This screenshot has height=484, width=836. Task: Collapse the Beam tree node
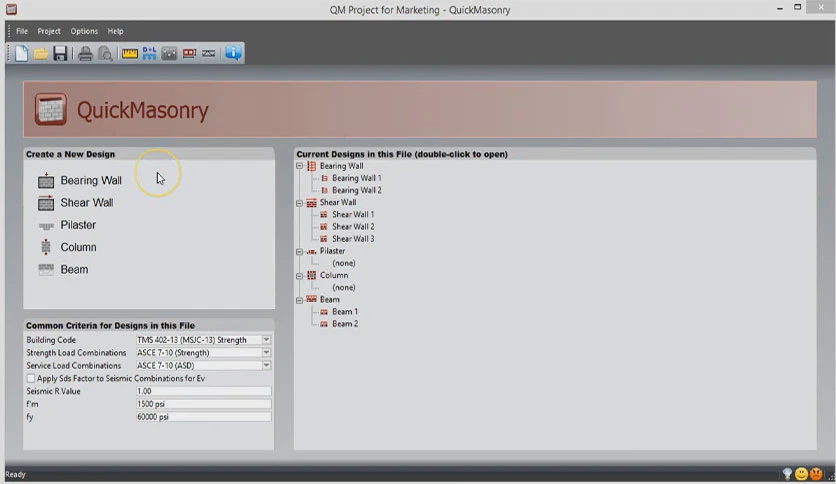300,300
